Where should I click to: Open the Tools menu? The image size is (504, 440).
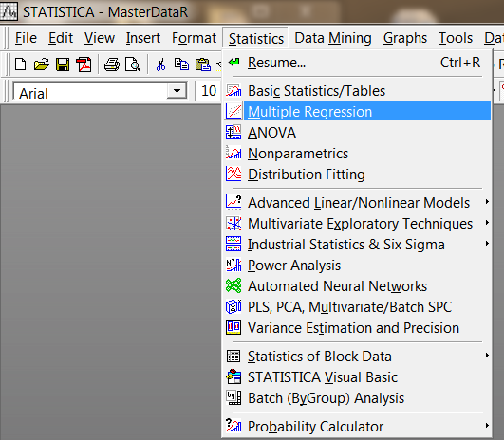point(456,38)
